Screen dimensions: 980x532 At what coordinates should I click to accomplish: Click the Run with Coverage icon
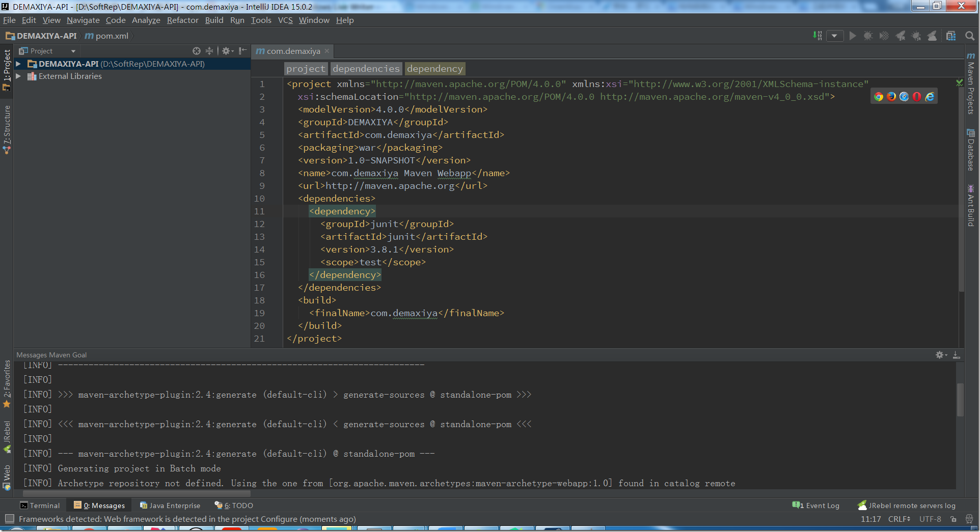click(x=884, y=36)
